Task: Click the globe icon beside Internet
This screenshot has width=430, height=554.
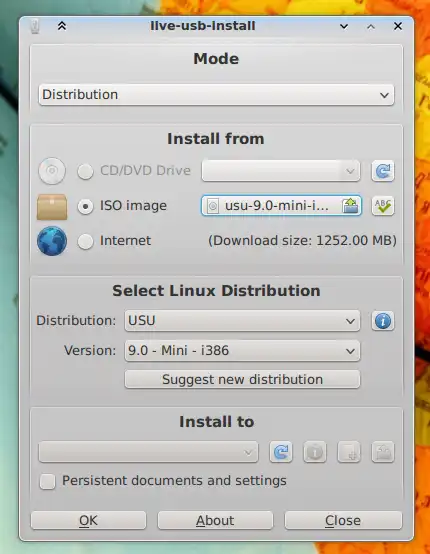Action: (52, 241)
